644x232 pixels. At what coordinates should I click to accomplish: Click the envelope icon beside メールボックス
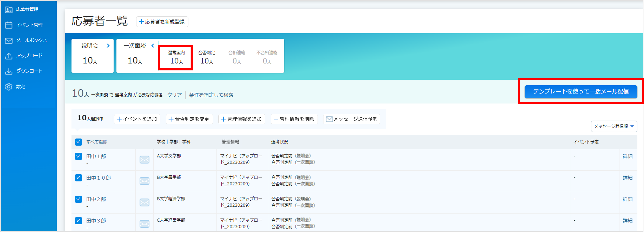pos(9,41)
